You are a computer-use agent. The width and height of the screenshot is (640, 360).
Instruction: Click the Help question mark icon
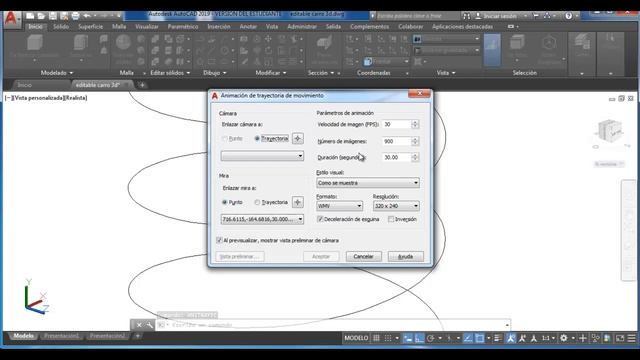click(x=569, y=16)
